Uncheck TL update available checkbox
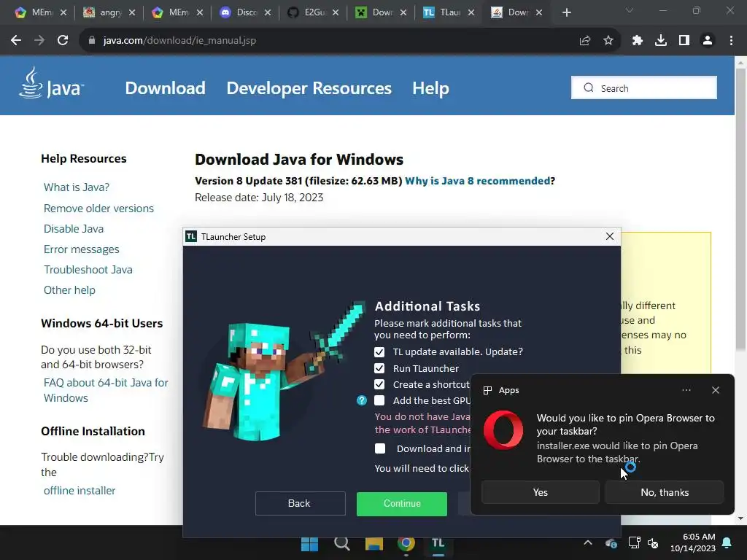Screen dimensions: 747x560 (379, 352)
